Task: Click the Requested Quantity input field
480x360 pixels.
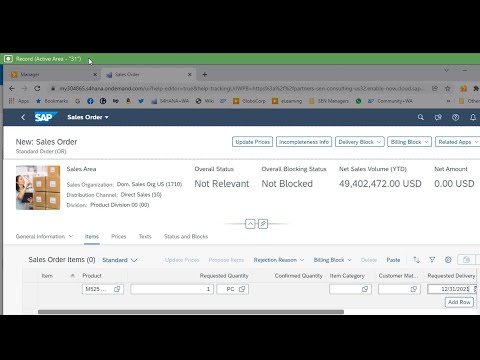Action: 172,289
